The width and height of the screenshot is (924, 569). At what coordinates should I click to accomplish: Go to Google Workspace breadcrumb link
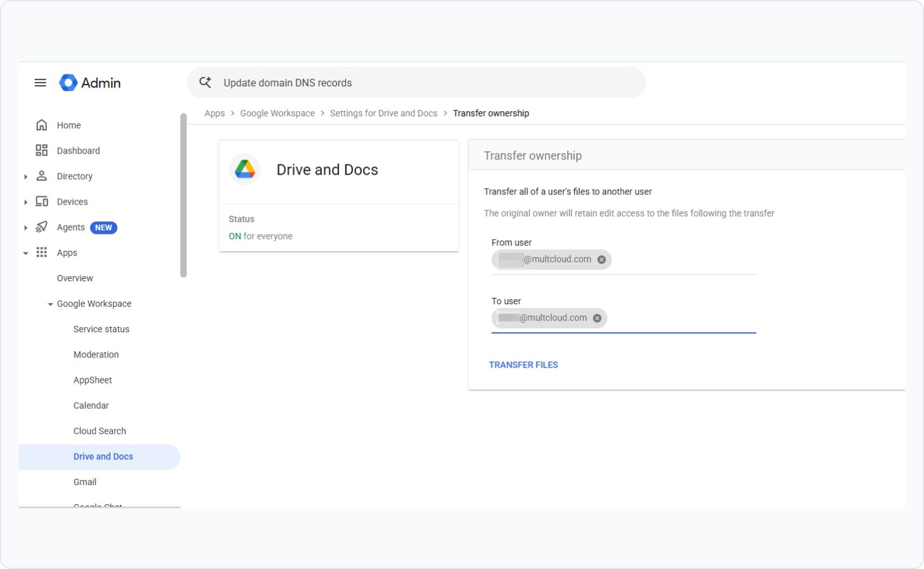277,113
